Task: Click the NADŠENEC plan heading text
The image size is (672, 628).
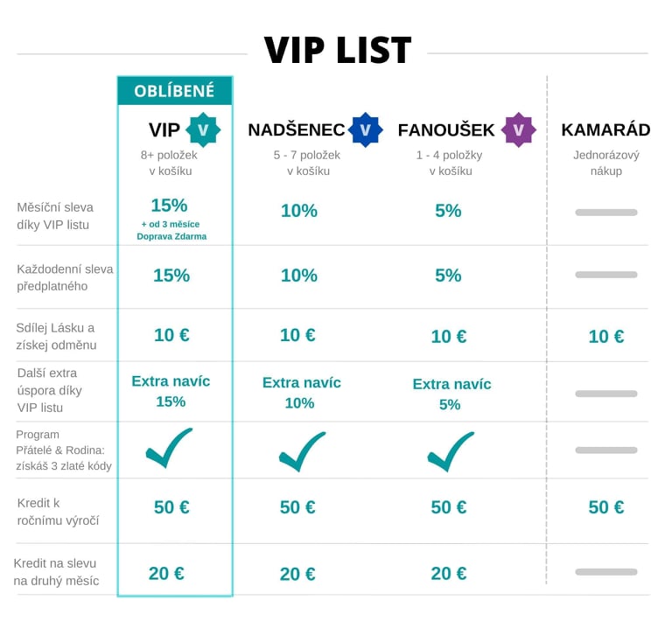Action: (x=296, y=129)
